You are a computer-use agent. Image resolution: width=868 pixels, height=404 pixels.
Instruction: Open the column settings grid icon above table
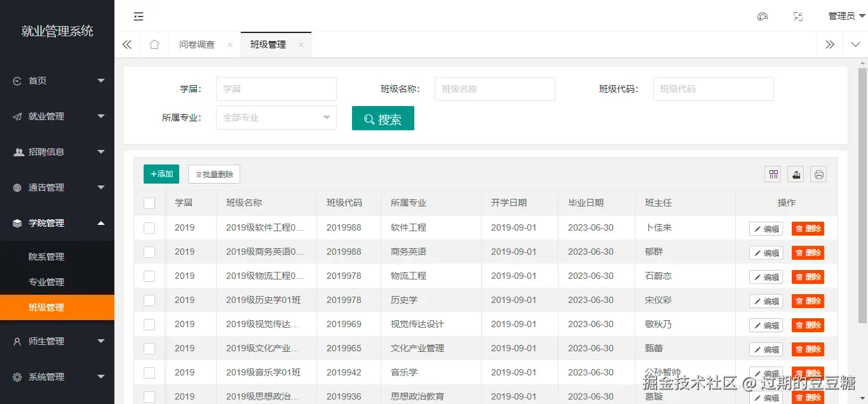773,173
